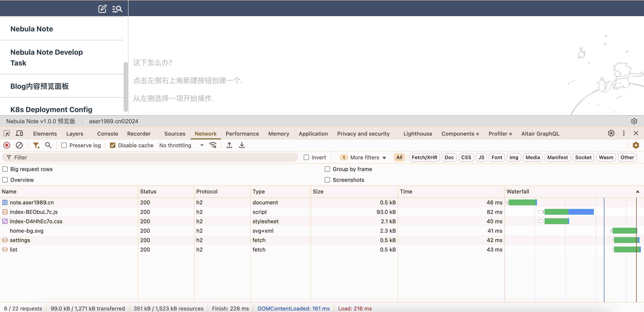Toggle the device toolbar icon
This screenshot has width=644, height=312.
[x=19, y=133]
